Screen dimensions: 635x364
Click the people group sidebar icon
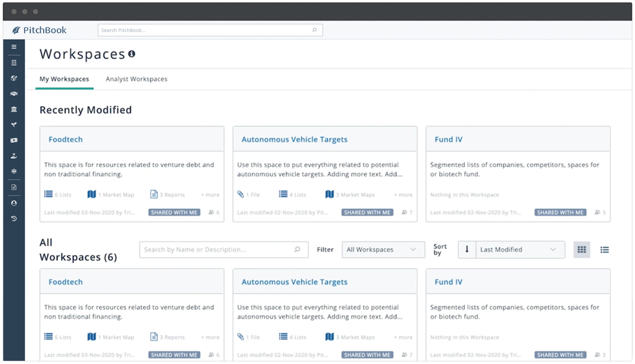coord(14,171)
